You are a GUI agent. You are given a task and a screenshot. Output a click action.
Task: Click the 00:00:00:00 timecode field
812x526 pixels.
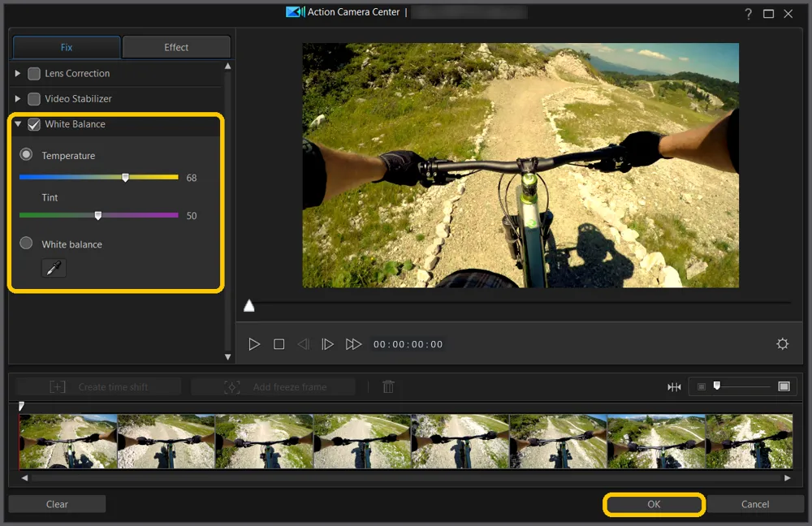pos(408,344)
